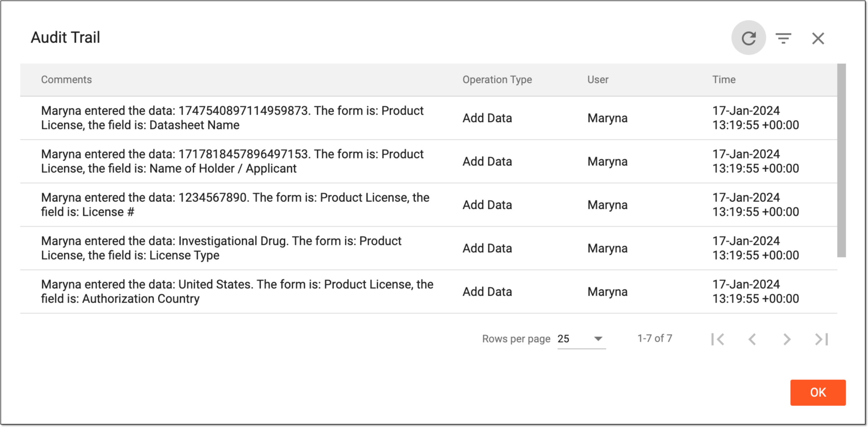Screen dimensions: 868x427
Task: Click the Audit Trail dialog title
Action: pyautogui.click(x=65, y=38)
